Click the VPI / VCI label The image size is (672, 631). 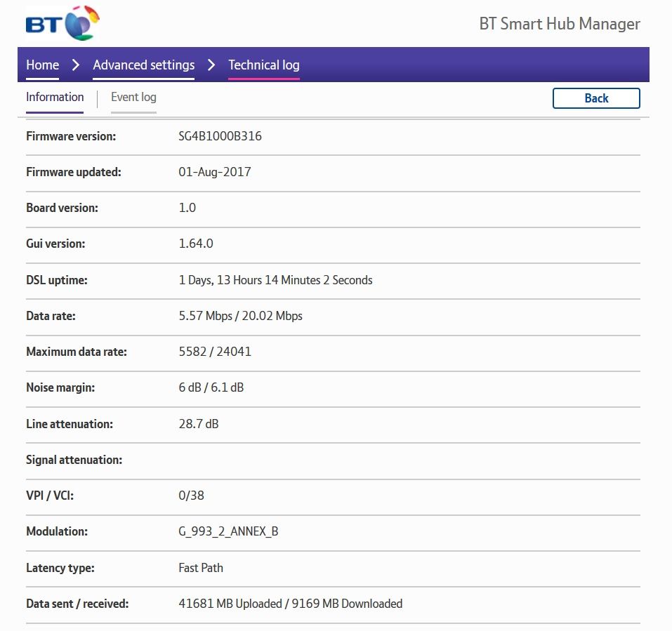[x=50, y=496]
